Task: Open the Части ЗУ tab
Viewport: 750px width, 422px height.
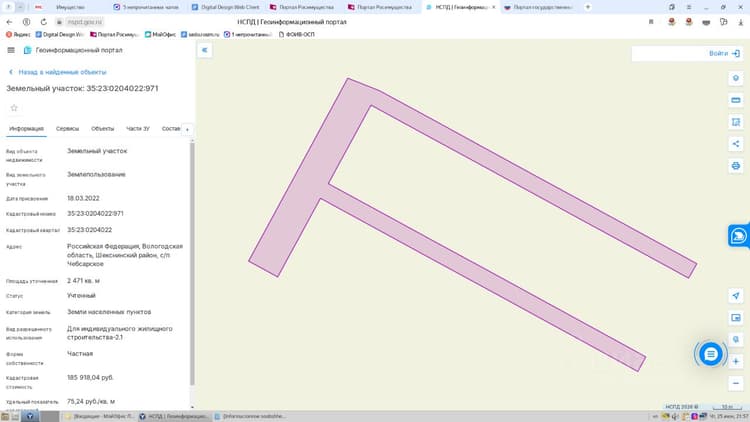Action: pos(138,129)
